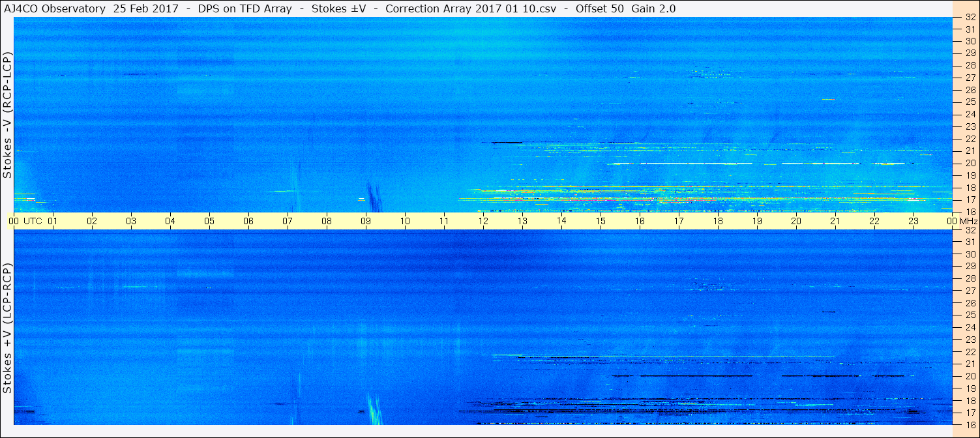Click the 08 hour tick label
This screenshot has height=438, width=980.
coord(327,221)
